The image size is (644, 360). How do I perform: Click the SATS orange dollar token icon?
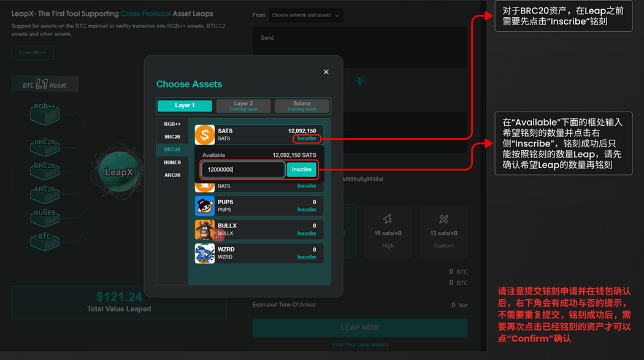pos(204,135)
